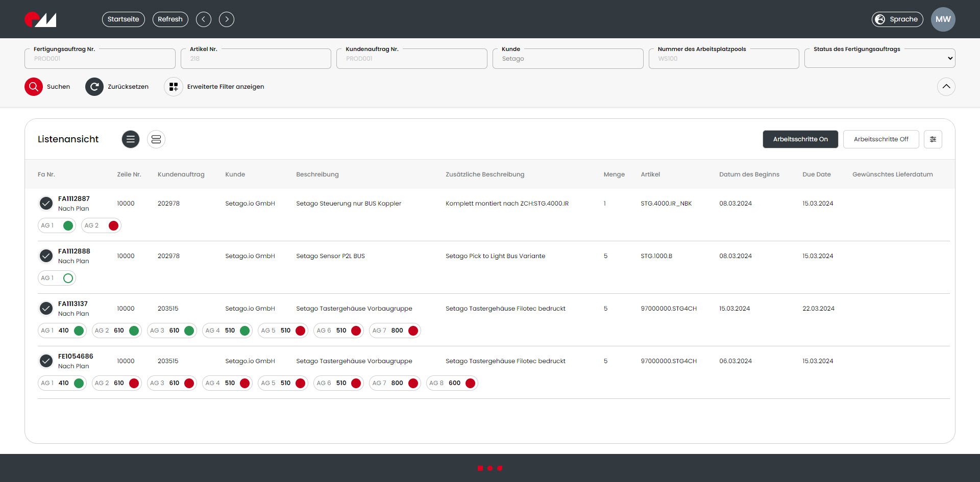The image size is (980, 482).
Task: Sort by the Kundenauftrag column header
Action: [181, 174]
